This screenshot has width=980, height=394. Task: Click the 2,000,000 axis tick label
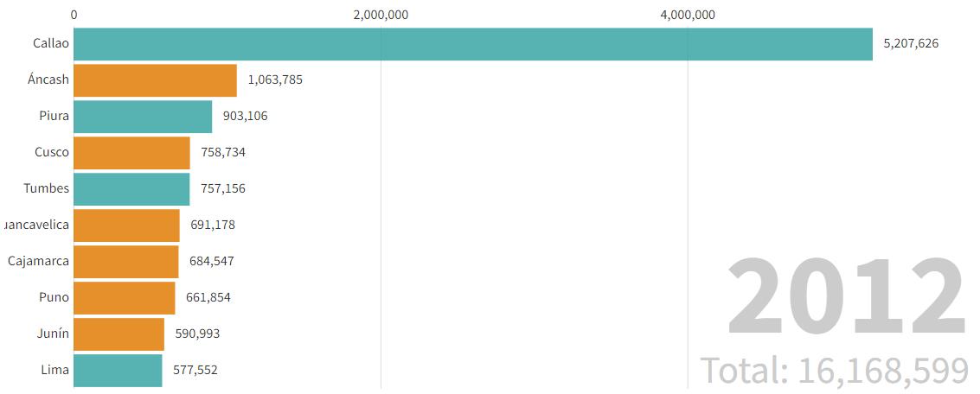[x=381, y=15]
